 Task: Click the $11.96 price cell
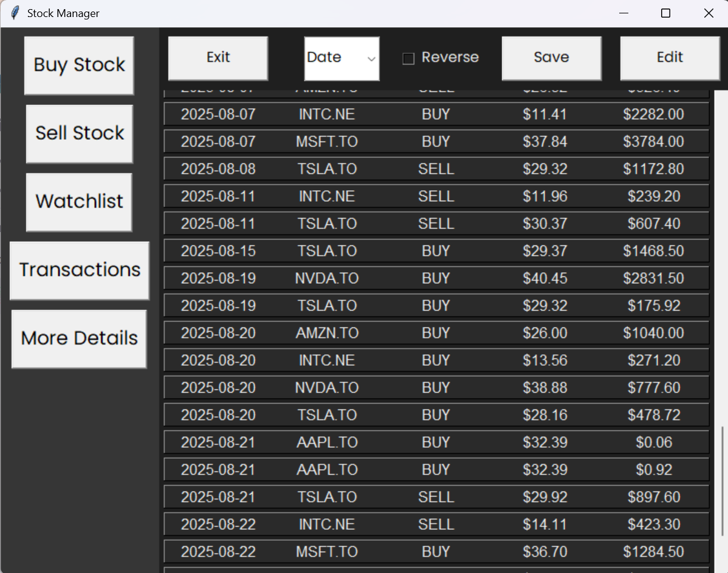click(545, 196)
